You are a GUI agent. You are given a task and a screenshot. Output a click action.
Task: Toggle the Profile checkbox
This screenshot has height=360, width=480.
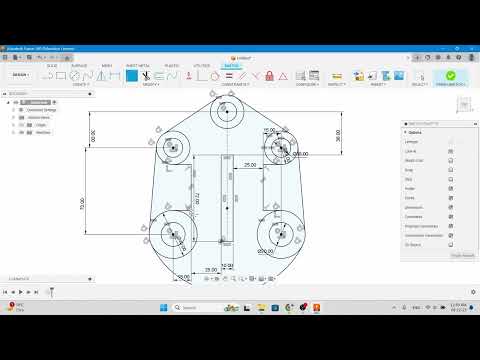click(450, 189)
